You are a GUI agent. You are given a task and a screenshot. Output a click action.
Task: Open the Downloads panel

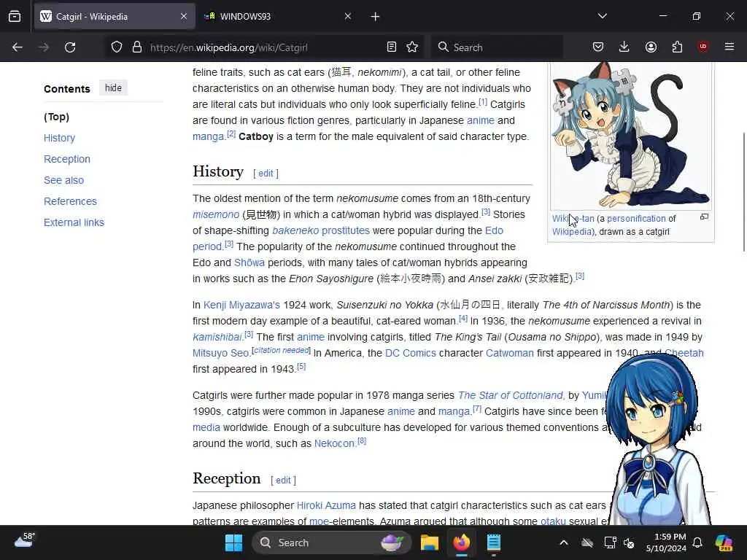pos(624,47)
